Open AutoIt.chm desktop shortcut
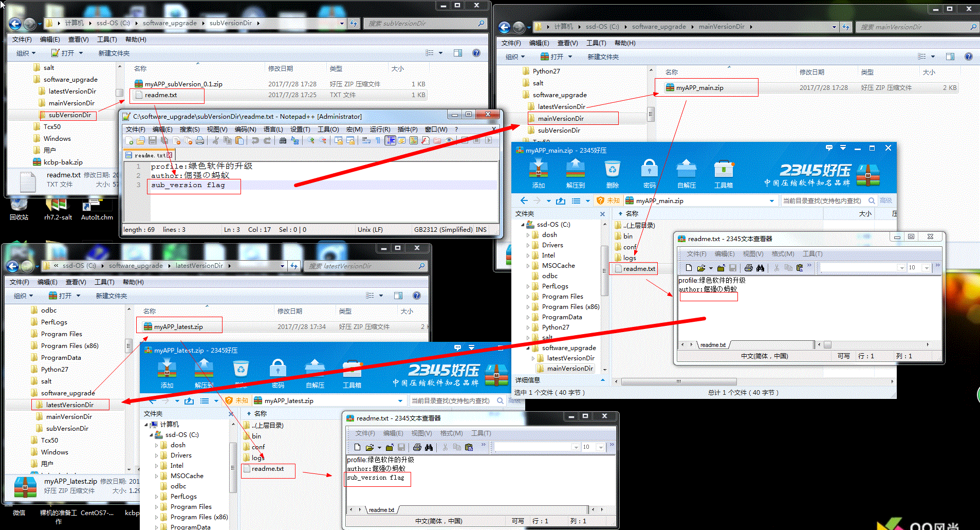 pyautogui.click(x=97, y=210)
